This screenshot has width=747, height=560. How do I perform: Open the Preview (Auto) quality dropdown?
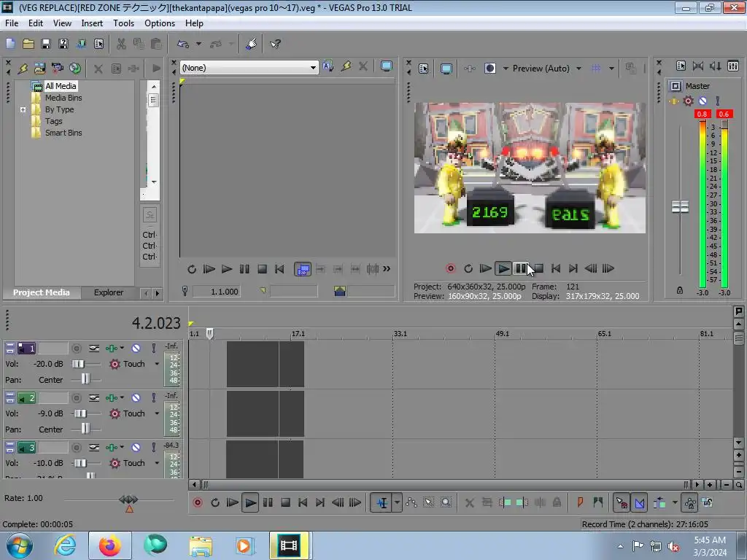(x=578, y=69)
